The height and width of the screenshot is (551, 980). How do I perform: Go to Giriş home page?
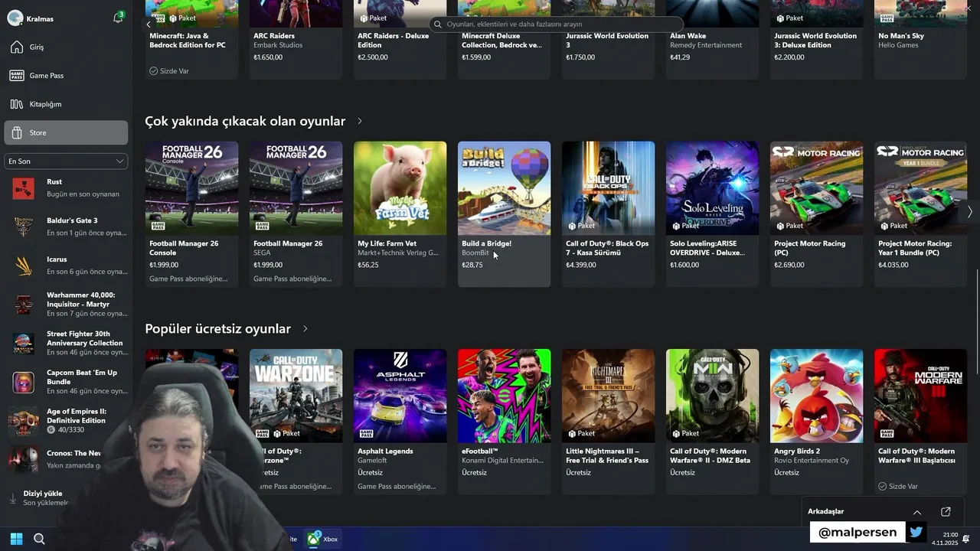[66, 47]
